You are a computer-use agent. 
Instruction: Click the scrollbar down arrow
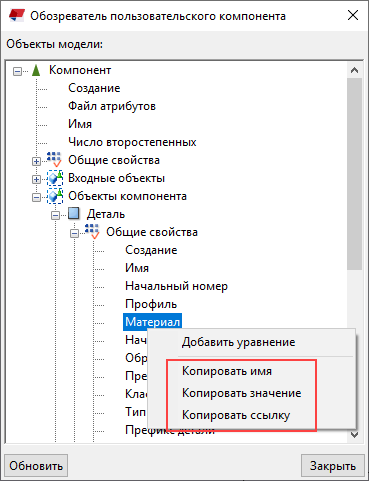[x=354, y=435]
